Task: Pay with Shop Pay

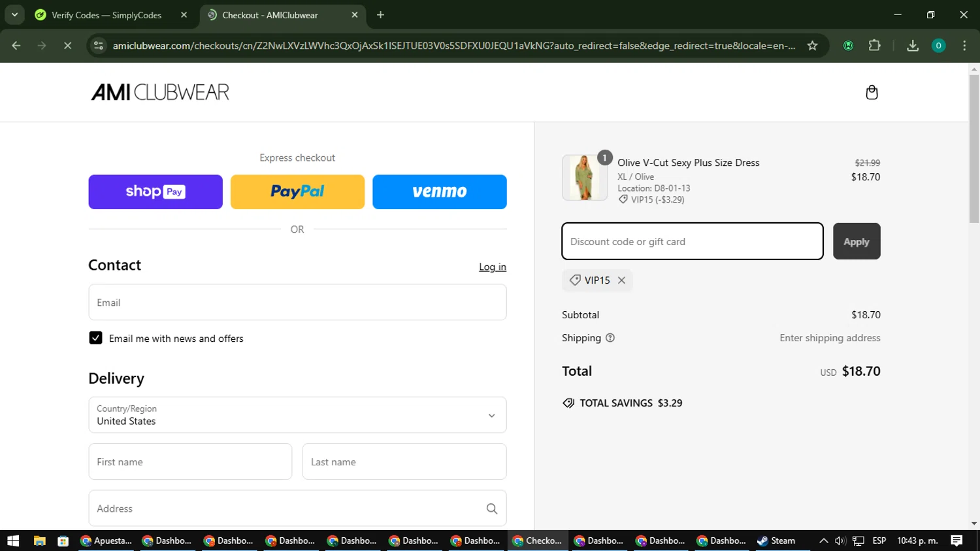Action: [155, 192]
